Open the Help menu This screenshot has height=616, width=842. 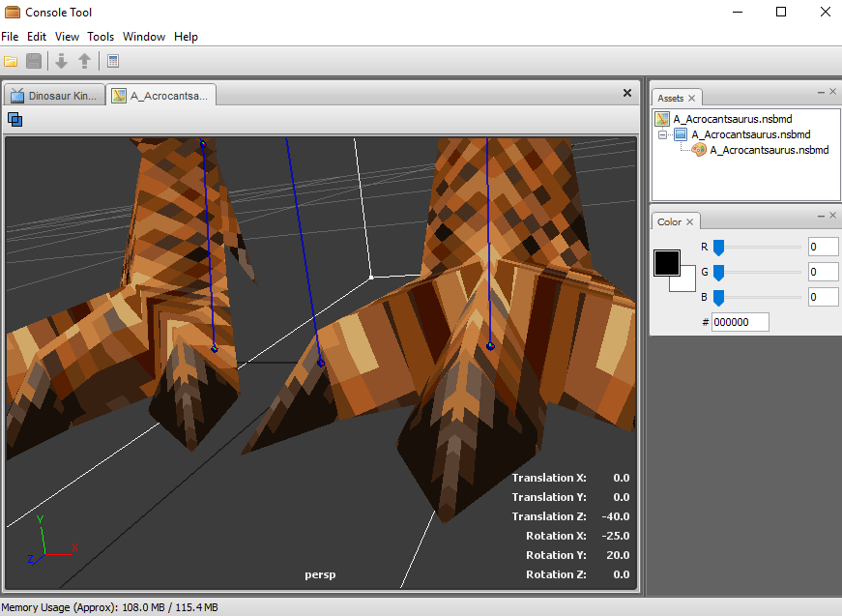(x=186, y=37)
